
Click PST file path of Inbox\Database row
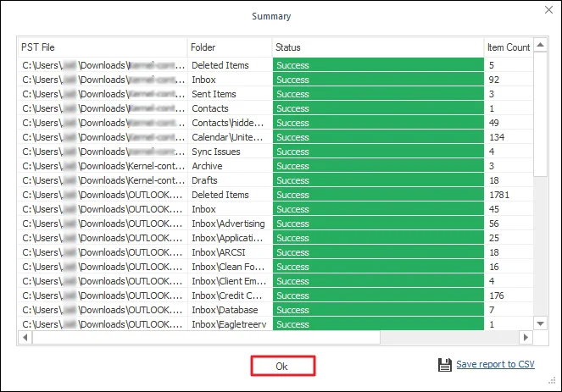click(x=103, y=310)
